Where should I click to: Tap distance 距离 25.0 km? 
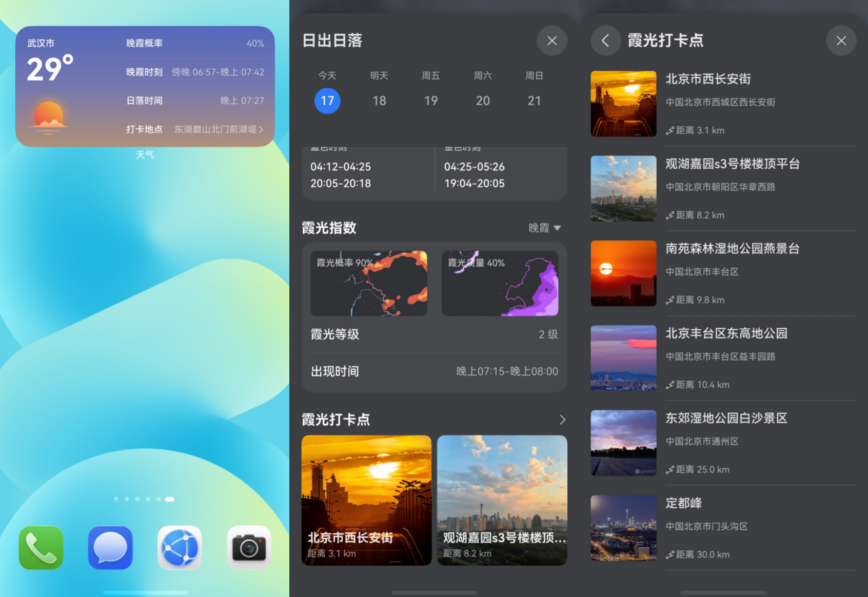pos(698,469)
